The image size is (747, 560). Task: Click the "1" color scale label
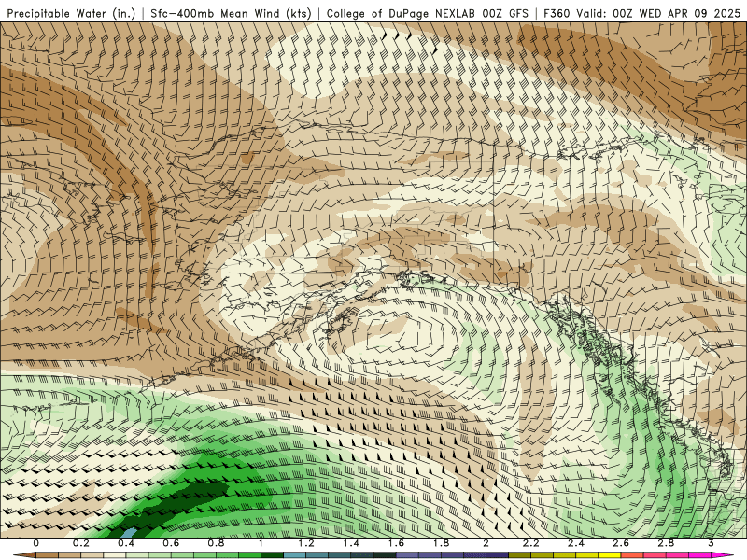(x=261, y=543)
